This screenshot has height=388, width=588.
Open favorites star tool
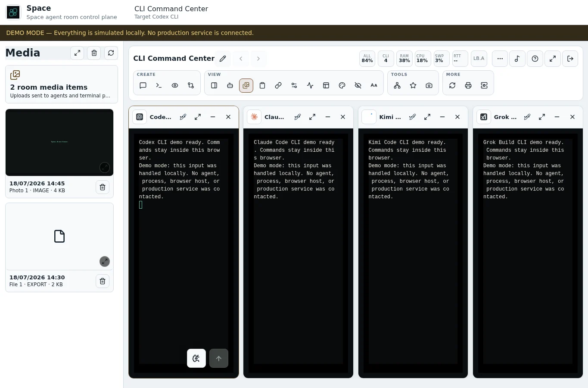pos(413,85)
